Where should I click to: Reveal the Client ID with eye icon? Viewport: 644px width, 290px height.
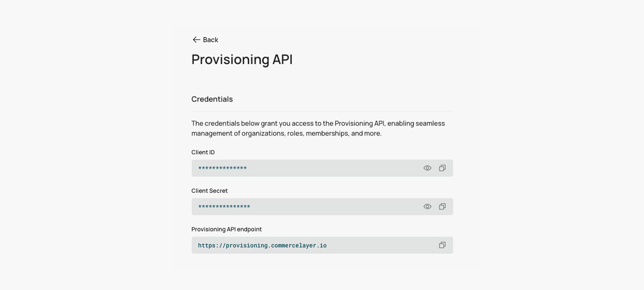point(427,168)
